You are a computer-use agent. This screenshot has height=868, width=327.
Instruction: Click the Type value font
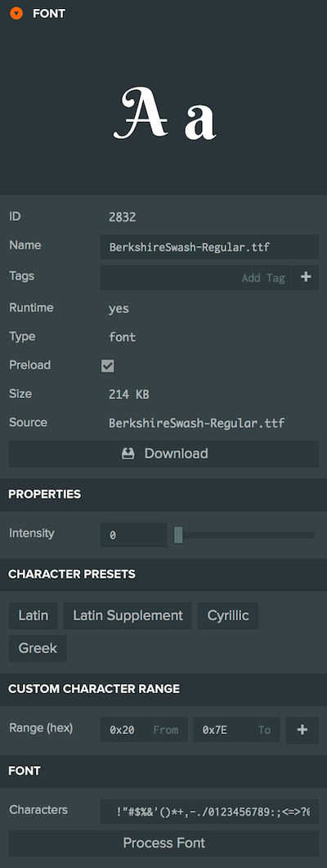tap(123, 337)
